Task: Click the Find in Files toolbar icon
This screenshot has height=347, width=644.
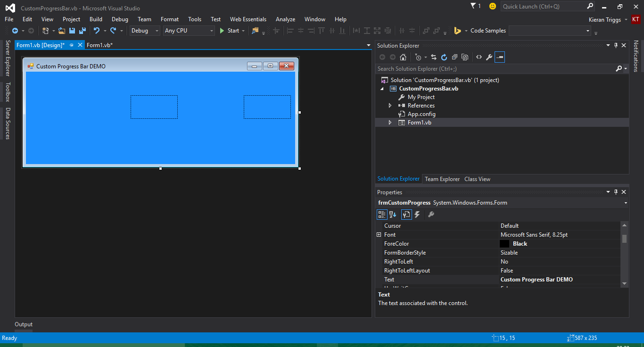Action: [x=255, y=31]
